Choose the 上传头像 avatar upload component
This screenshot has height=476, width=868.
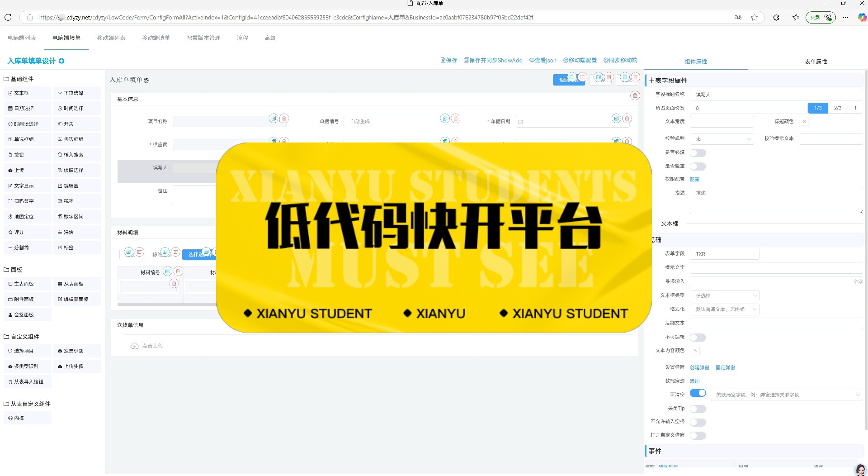tap(77, 367)
